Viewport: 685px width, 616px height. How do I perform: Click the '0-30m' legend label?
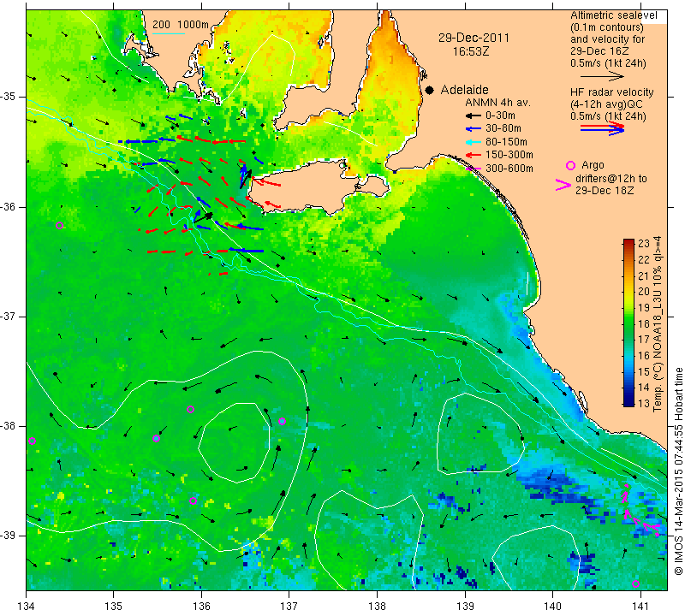500,115
